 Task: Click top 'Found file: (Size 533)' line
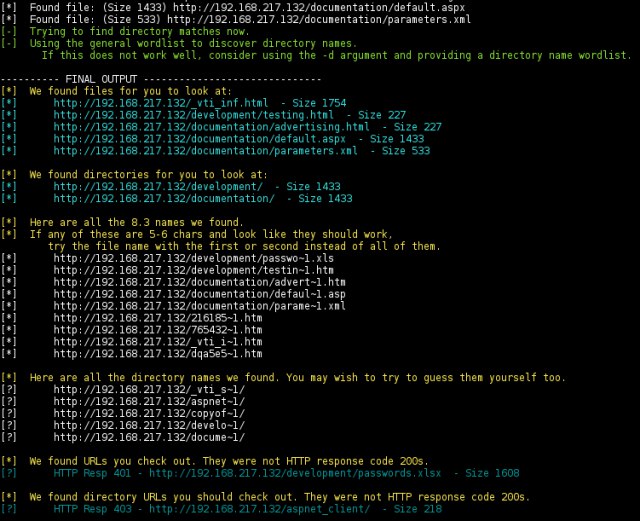[250, 19]
